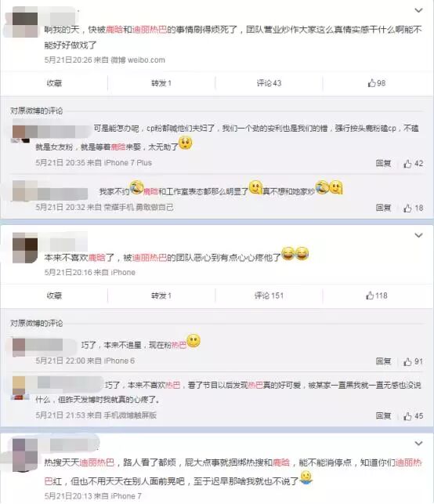Click red 迪丽热巴 keyword in second post
The height and width of the screenshot is (504, 434).
coord(150,257)
